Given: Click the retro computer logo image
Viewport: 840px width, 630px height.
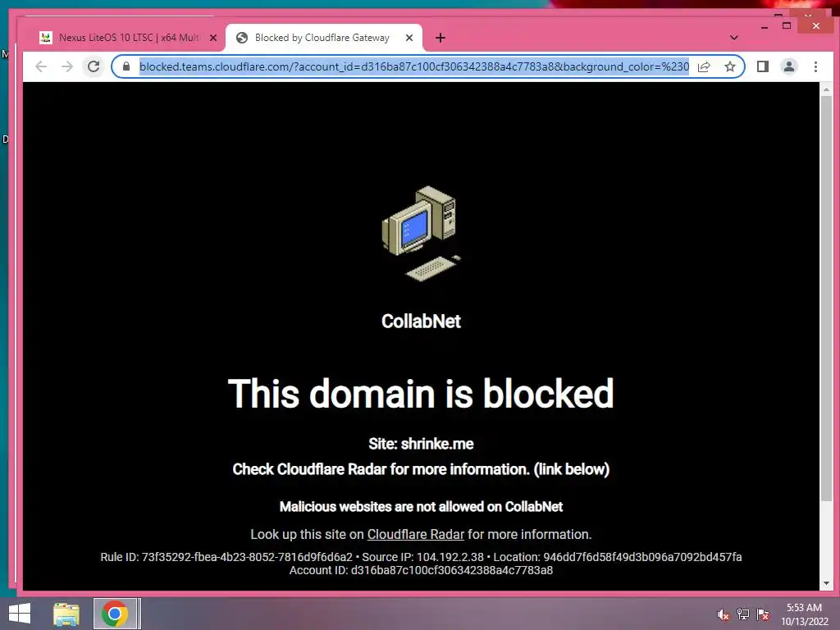Looking at the screenshot, I should [422, 233].
